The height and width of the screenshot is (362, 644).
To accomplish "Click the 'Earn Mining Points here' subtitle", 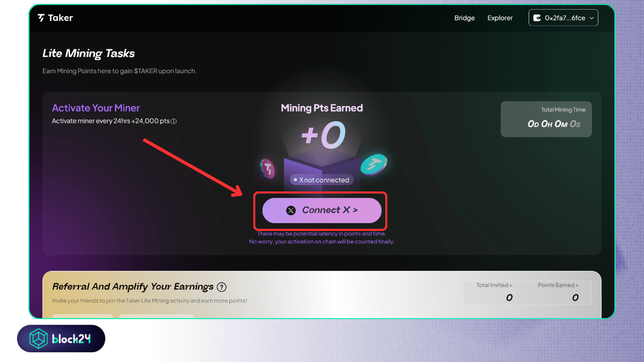I will coord(120,71).
